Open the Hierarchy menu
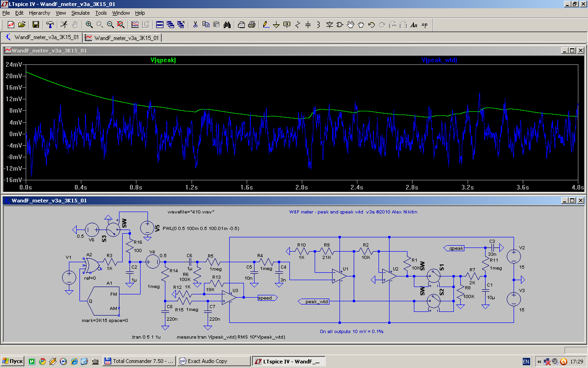This screenshot has width=588, height=368. click(40, 13)
